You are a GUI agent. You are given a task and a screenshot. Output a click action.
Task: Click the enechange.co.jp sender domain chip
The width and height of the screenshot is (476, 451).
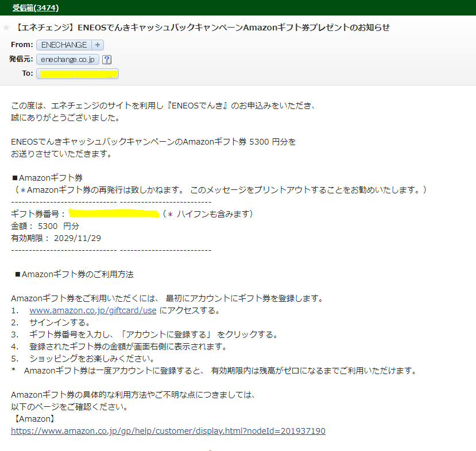[x=68, y=60]
